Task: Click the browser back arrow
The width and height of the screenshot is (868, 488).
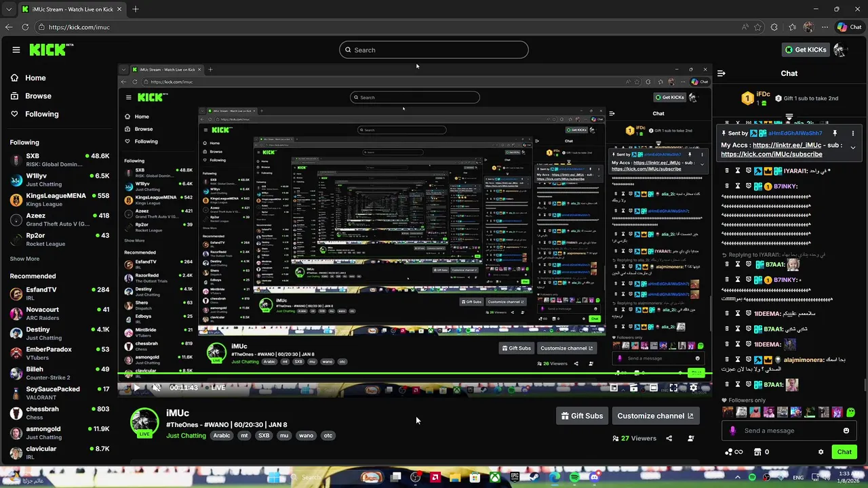Action: click(9, 27)
